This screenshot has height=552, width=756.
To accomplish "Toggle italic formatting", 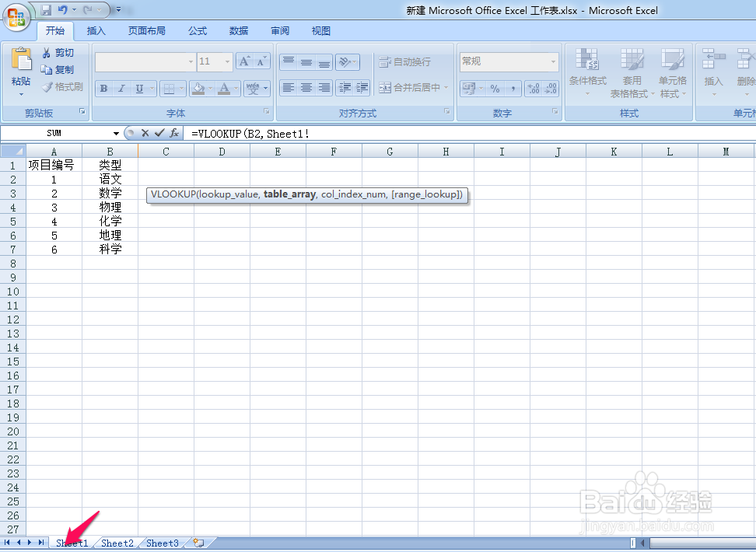I will 121,88.
